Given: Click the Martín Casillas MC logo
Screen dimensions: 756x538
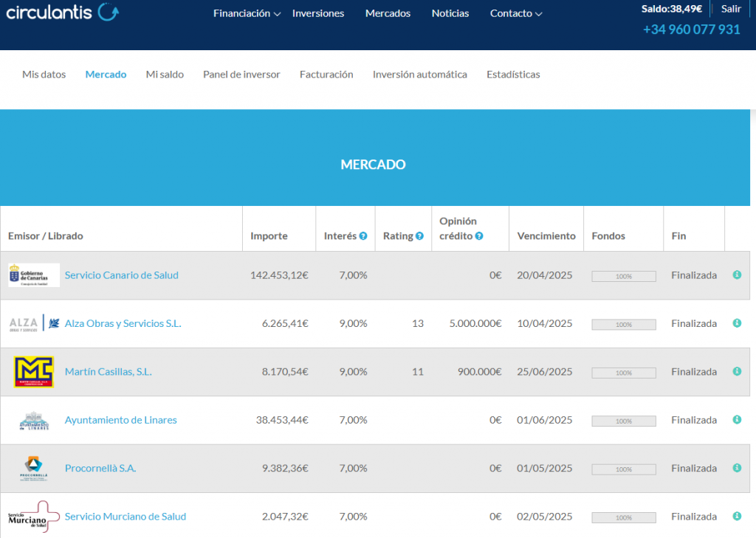Looking at the screenshot, I should [34, 372].
